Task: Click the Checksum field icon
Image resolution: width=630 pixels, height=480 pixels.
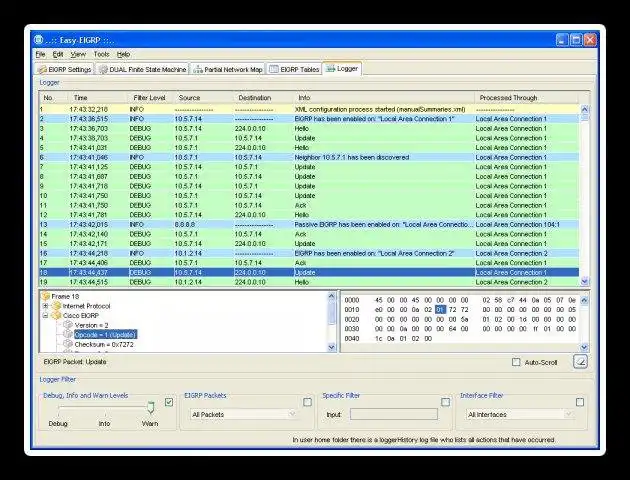Action: 68,344
